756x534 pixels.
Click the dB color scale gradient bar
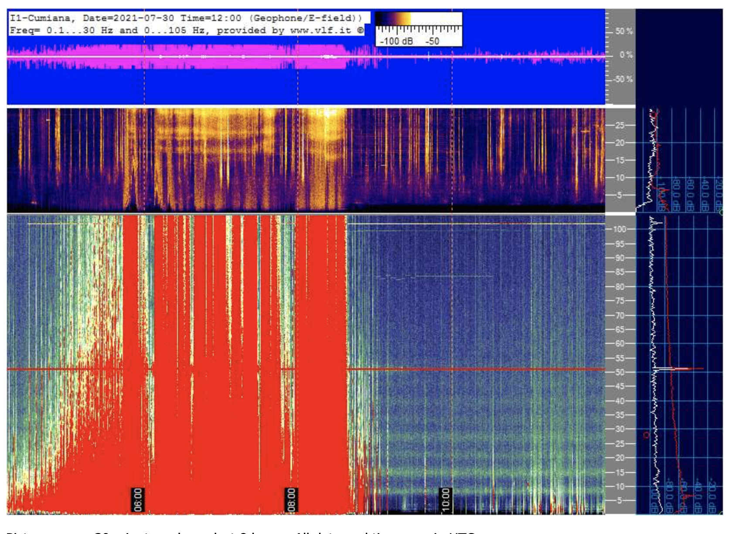pos(419,19)
